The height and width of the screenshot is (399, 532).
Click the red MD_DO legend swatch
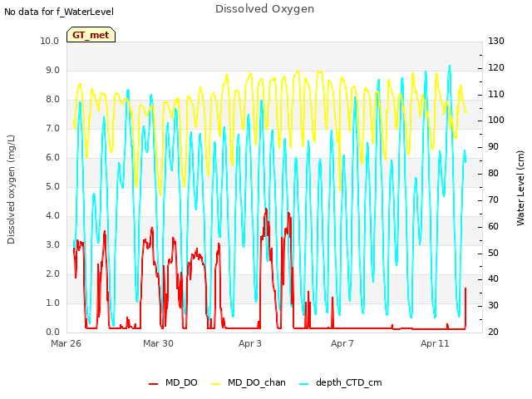pos(153,384)
